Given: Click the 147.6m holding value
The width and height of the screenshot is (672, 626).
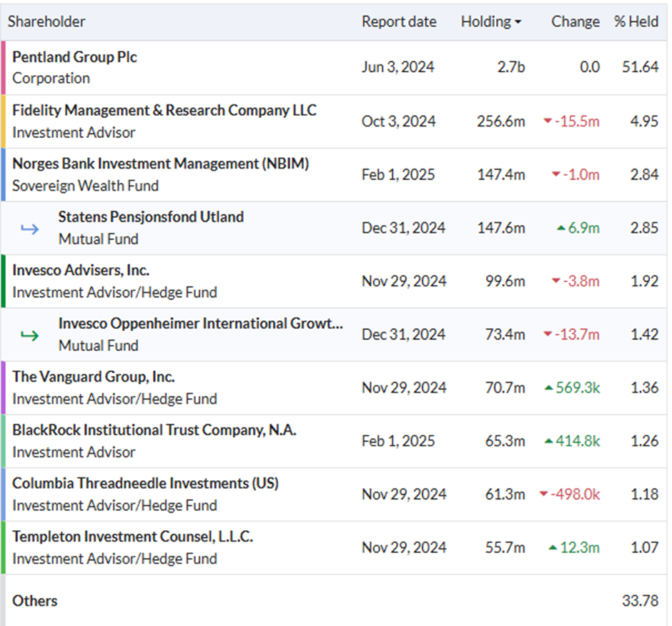Looking at the screenshot, I should (x=501, y=228).
